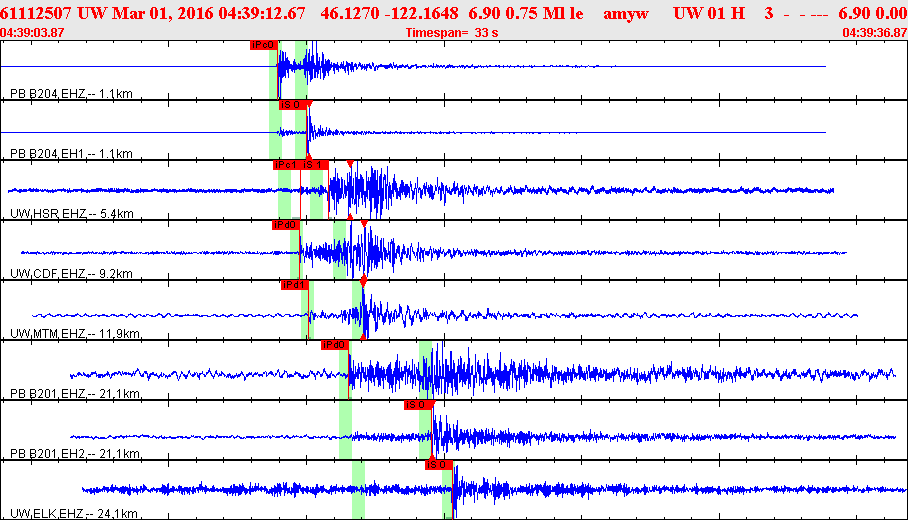
Task: Click the latitude value 46.1270
Action: pos(348,13)
